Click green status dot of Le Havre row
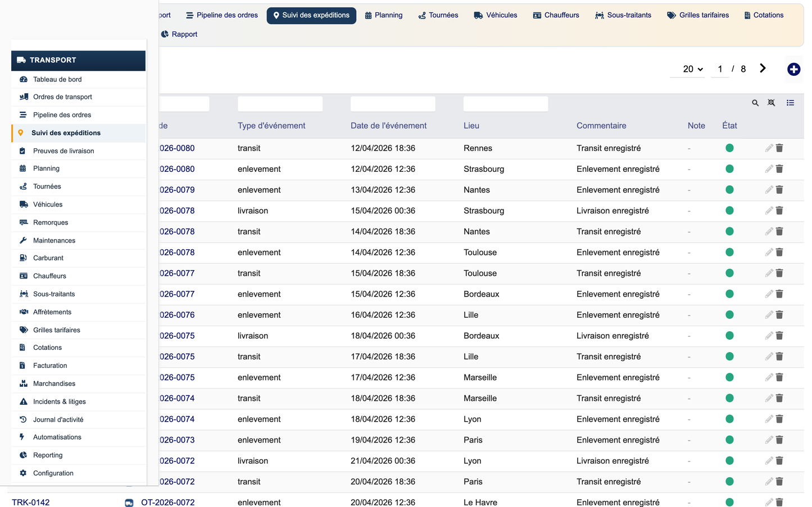The width and height of the screenshot is (812, 507). [x=729, y=502]
